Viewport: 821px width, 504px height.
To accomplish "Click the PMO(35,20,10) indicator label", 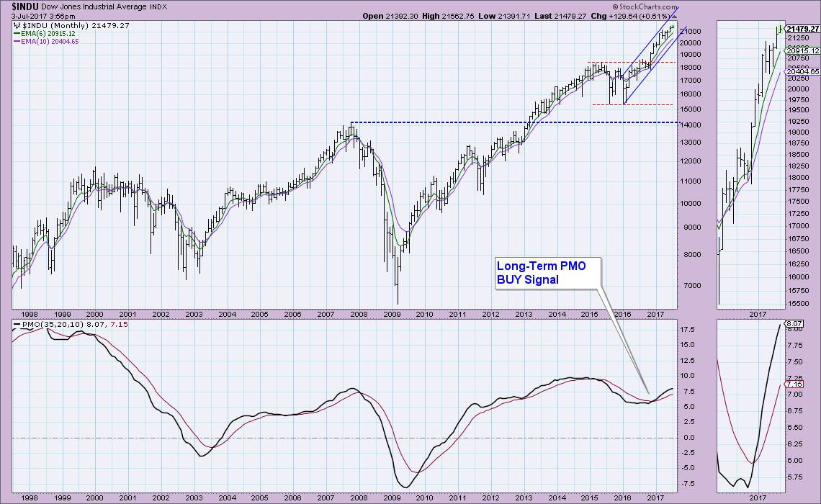I will [x=54, y=325].
